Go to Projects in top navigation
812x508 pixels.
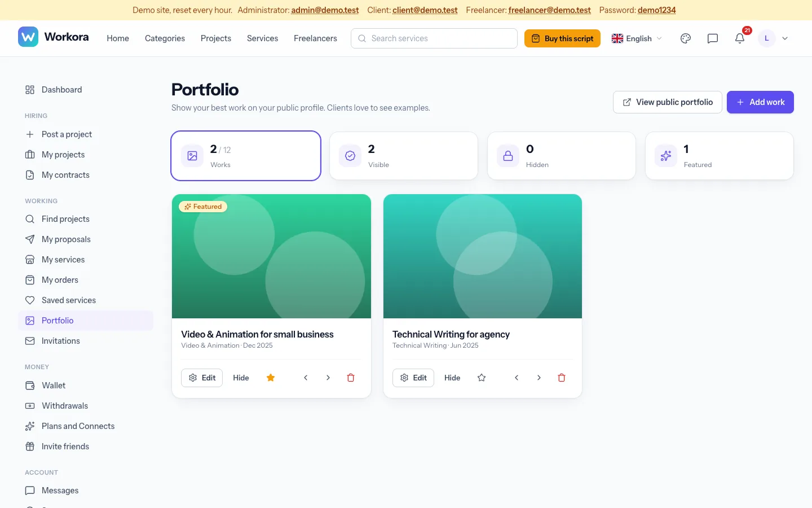(216, 38)
